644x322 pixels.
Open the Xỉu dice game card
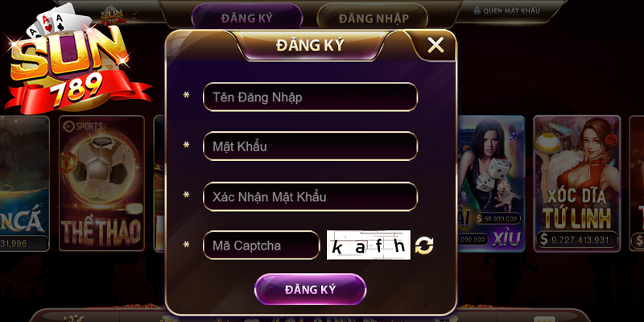coord(491,184)
